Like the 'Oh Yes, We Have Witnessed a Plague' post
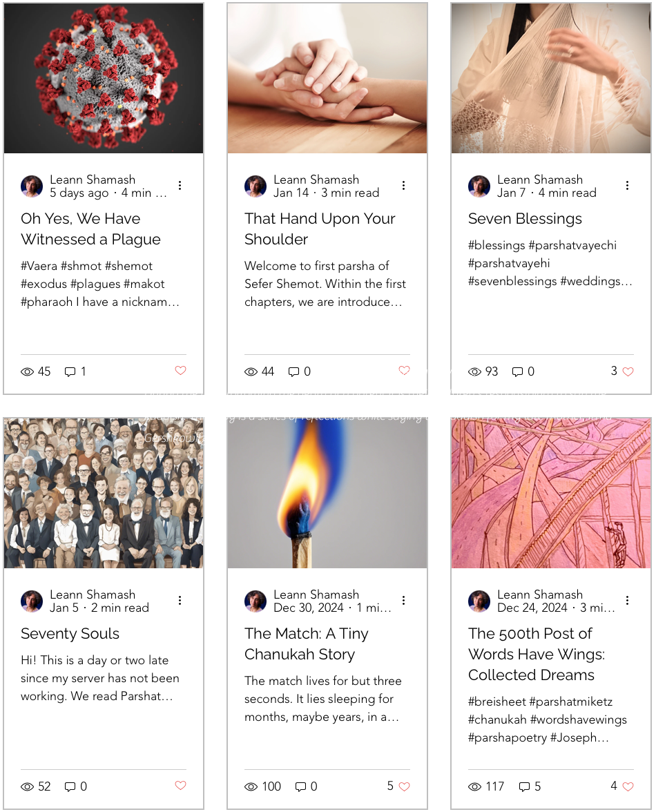The height and width of the screenshot is (812, 656). coord(180,370)
